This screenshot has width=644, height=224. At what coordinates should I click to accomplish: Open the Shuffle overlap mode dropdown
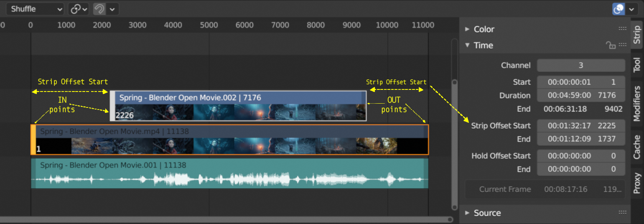click(x=35, y=9)
